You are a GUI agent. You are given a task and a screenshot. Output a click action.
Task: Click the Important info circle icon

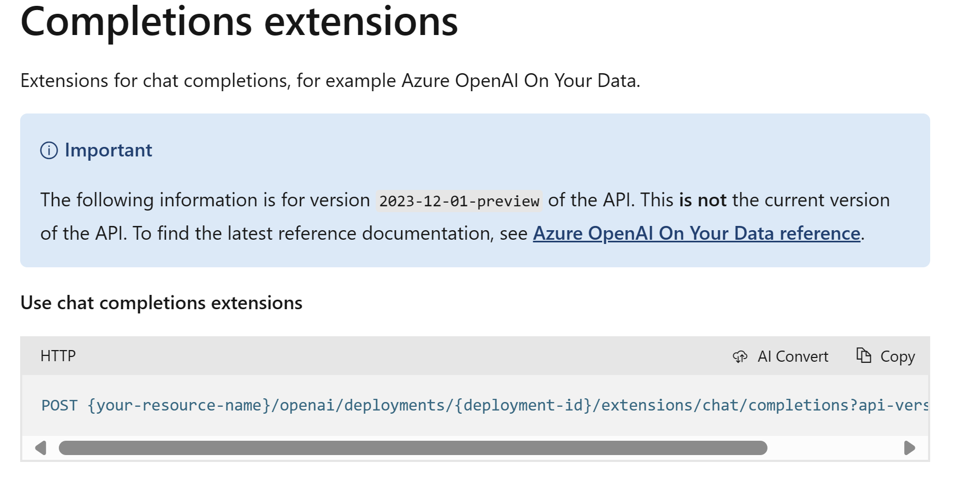click(x=49, y=151)
